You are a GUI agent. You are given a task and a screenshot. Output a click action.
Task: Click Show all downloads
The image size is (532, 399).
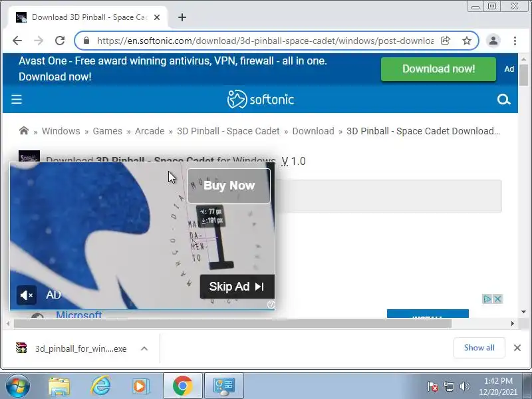479,348
